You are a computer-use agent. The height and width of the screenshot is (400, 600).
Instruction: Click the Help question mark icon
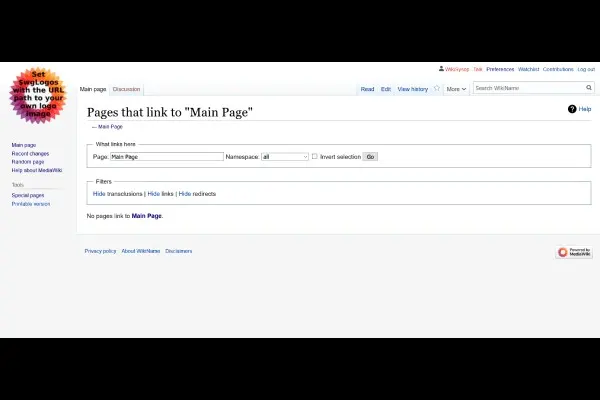pos(572,109)
